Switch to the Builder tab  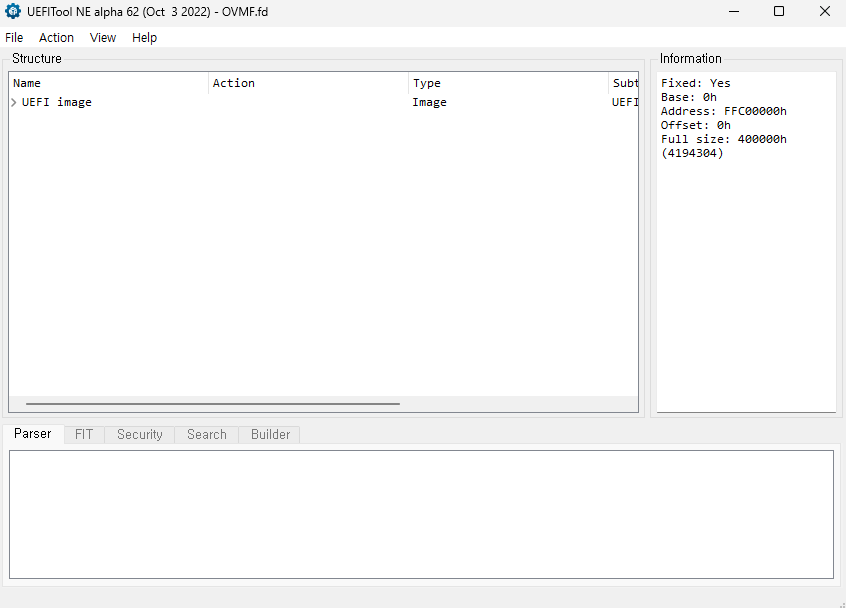pyautogui.click(x=270, y=434)
